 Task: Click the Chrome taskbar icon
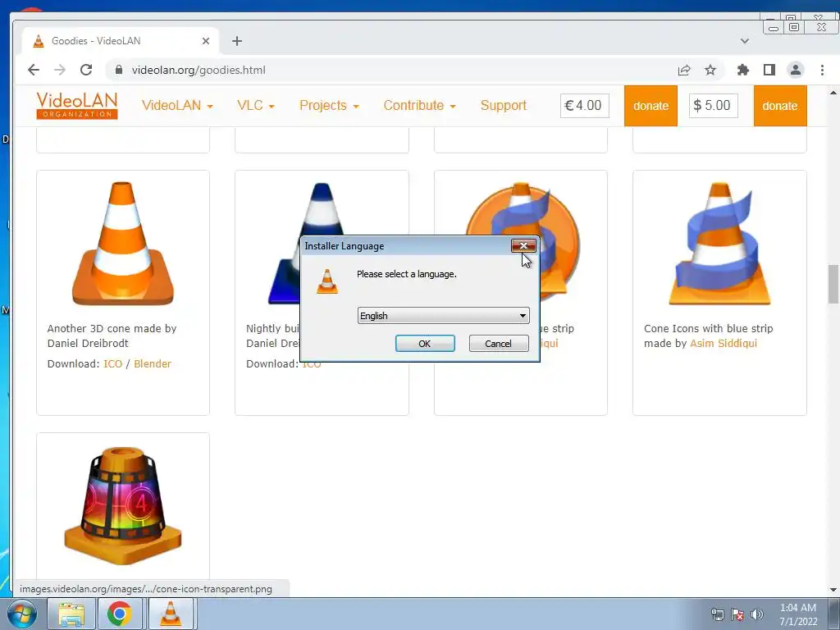pyautogui.click(x=119, y=614)
